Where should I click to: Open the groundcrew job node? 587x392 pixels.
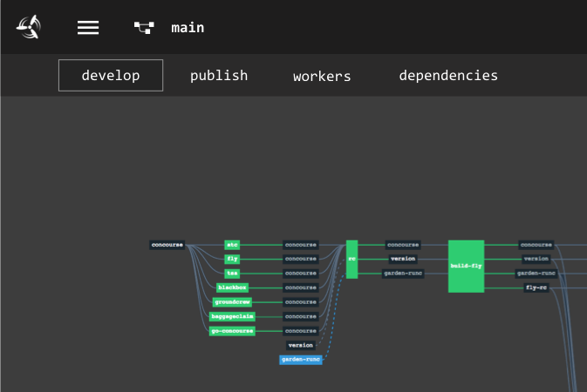[x=233, y=302]
